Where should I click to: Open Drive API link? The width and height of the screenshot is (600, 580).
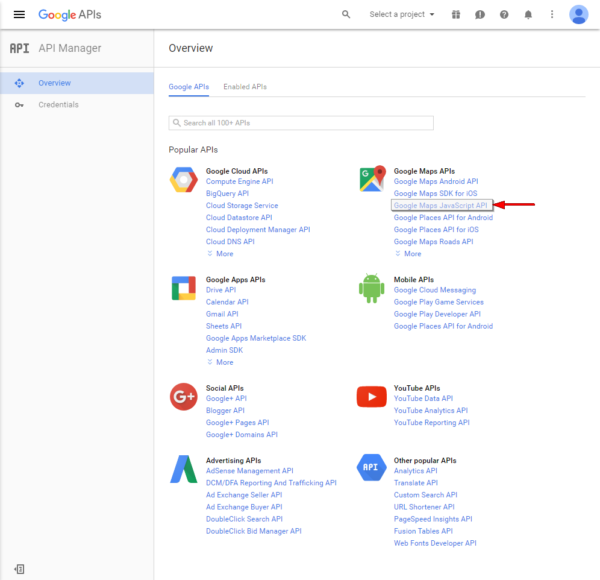tap(221, 290)
